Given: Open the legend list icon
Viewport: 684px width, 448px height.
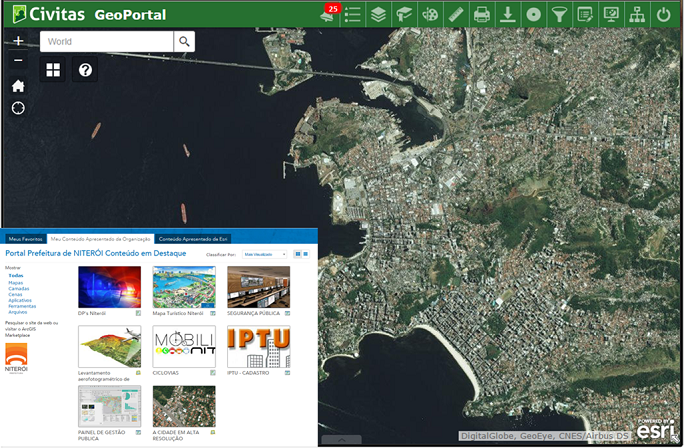Looking at the screenshot, I should 352,14.
